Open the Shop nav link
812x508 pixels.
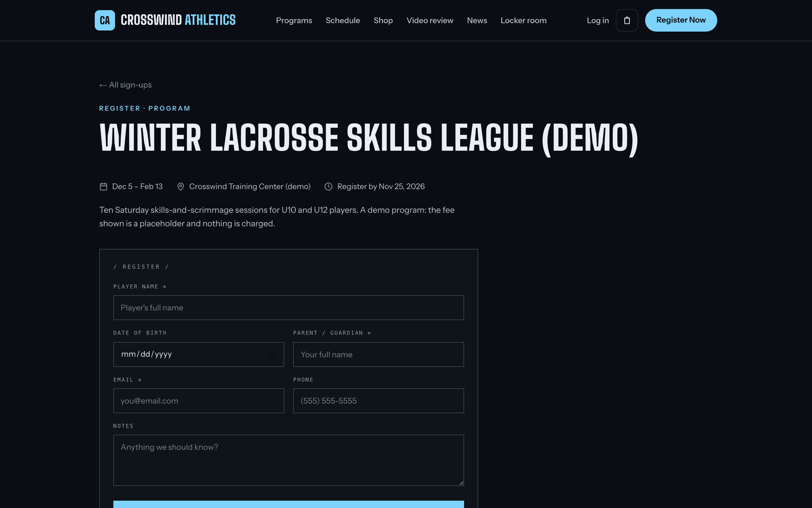(383, 21)
